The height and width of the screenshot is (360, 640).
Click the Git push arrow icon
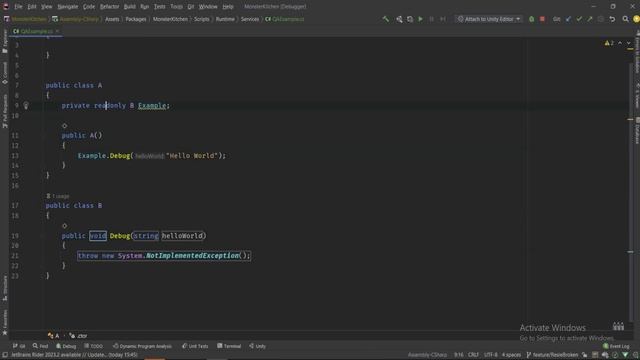tap(590, 19)
